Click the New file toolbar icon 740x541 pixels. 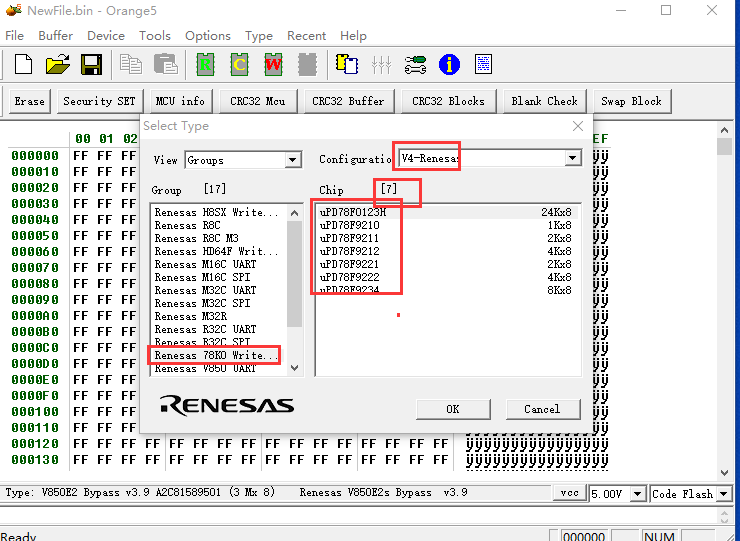23,64
